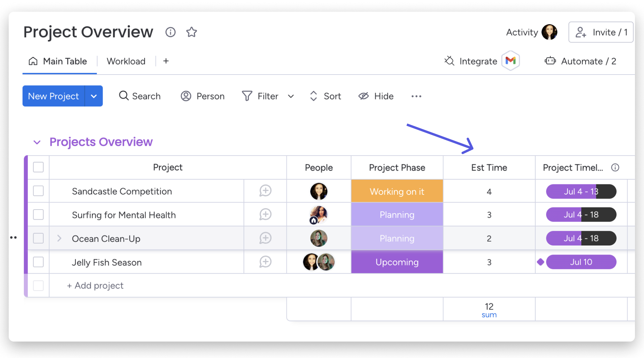Check the Sandcastle Competition row checkbox
Image resolution: width=644 pixels, height=358 pixels.
click(x=39, y=191)
